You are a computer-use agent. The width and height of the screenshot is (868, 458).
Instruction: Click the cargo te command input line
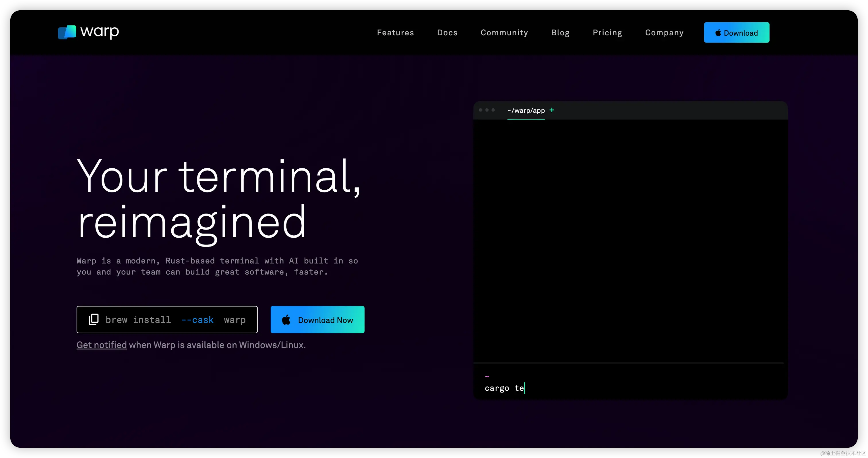point(504,388)
